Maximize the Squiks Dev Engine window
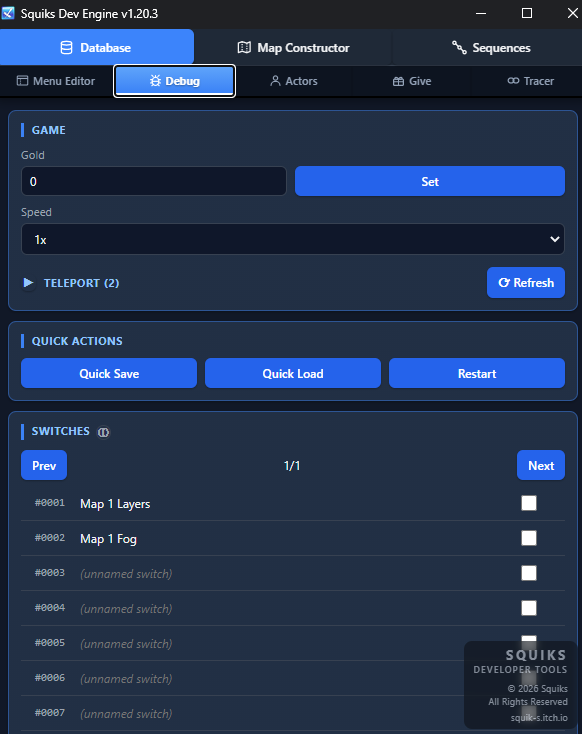 [527, 13]
